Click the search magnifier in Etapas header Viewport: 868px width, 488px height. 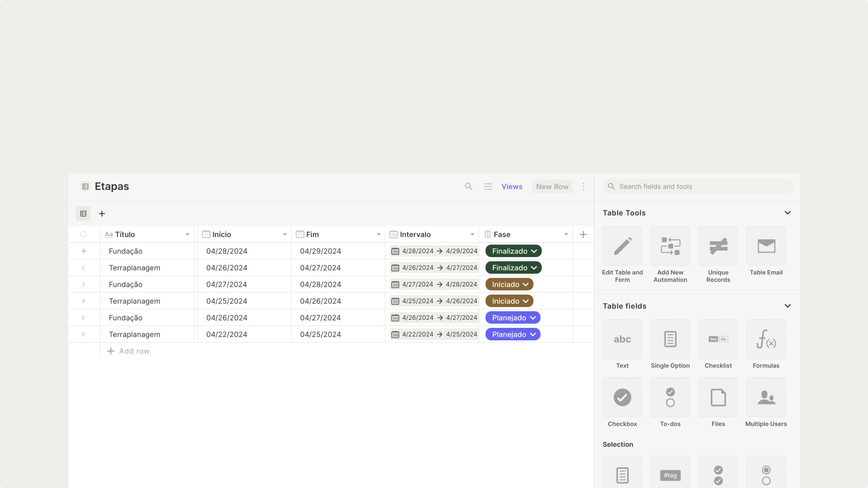point(468,186)
